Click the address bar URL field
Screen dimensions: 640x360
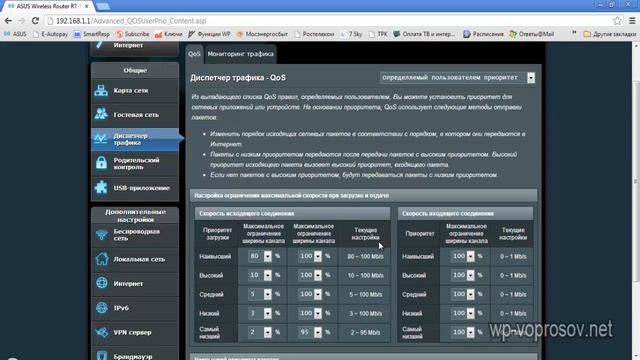coord(327,20)
